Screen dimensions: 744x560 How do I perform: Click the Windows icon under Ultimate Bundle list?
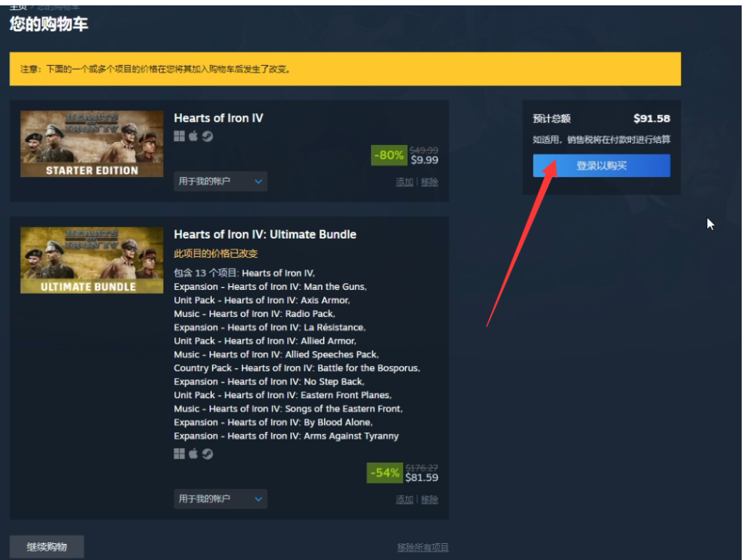(x=180, y=454)
